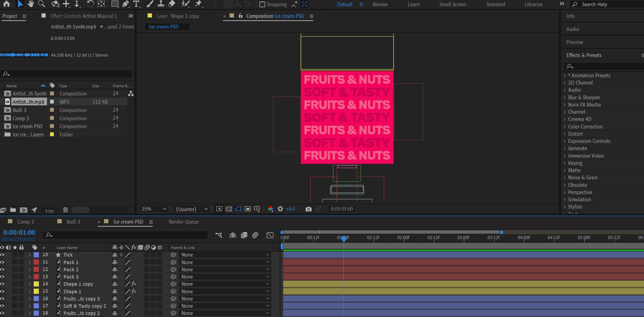Select the Rectangle shape tool

tap(115, 4)
